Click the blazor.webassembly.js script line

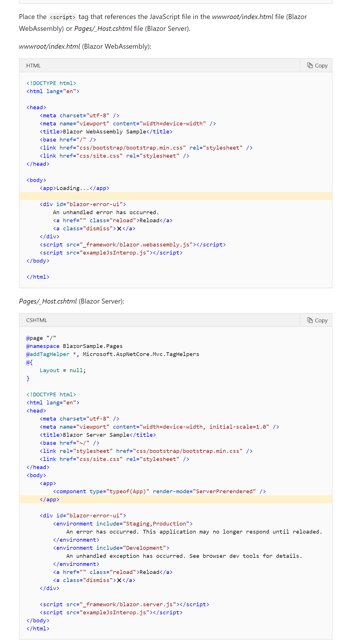(x=133, y=245)
